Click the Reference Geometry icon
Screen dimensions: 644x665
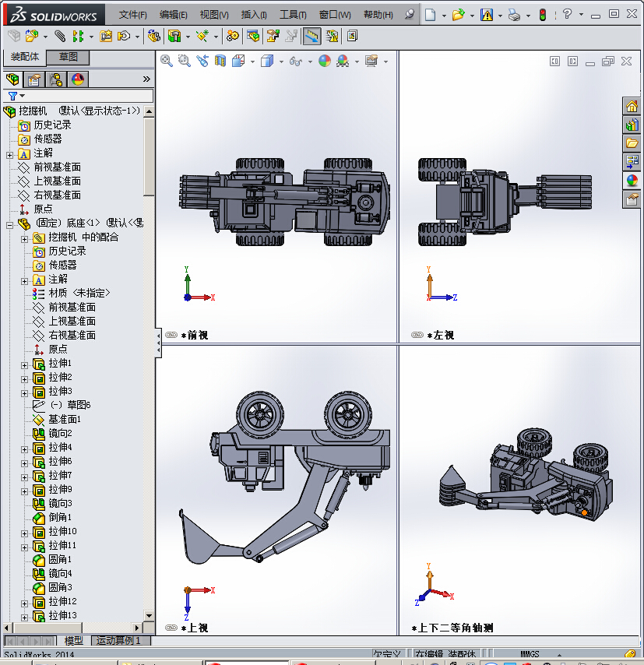202,36
